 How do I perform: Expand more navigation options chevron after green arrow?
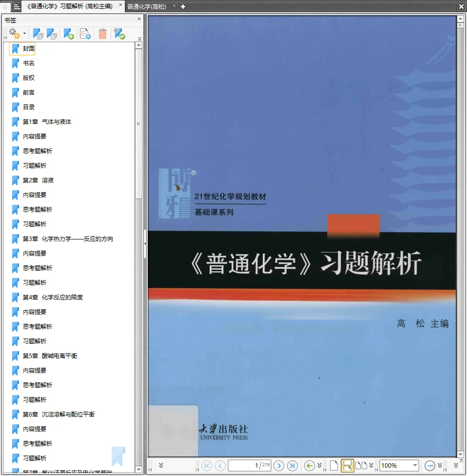point(319,465)
